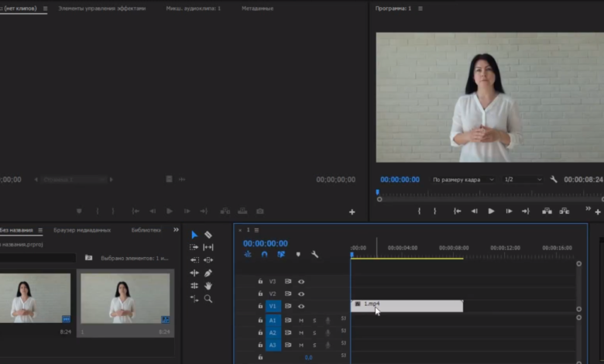Switch to Метаданные tab
Screen dimensions: 604x364
(x=257, y=9)
